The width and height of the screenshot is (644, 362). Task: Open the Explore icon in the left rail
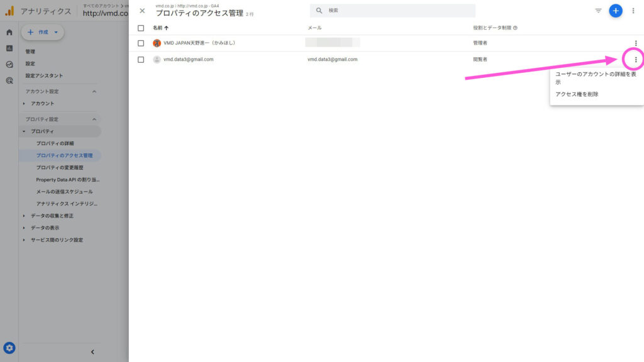pyautogui.click(x=8, y=63)
